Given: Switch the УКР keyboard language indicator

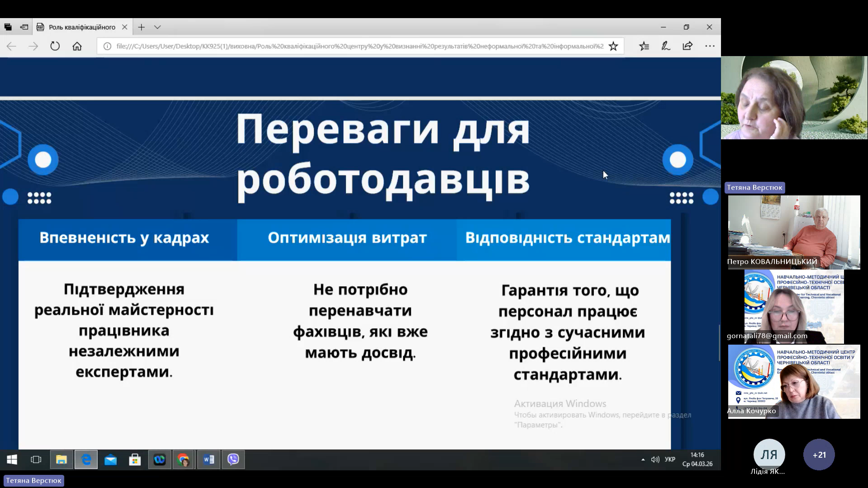Looking at the screenshot, I should pyautogui.click(x=670, y=460).
